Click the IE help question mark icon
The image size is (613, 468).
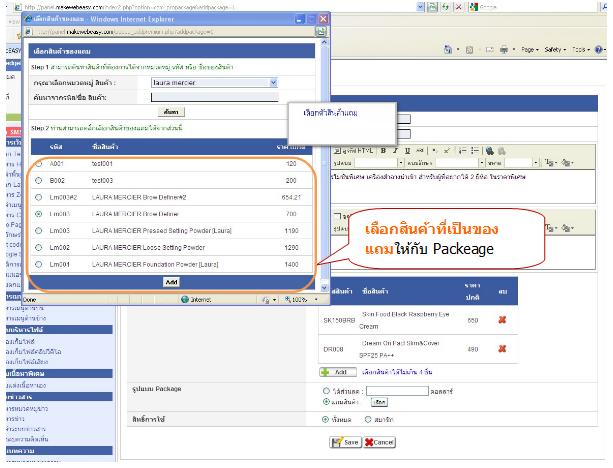pos(599,50)
